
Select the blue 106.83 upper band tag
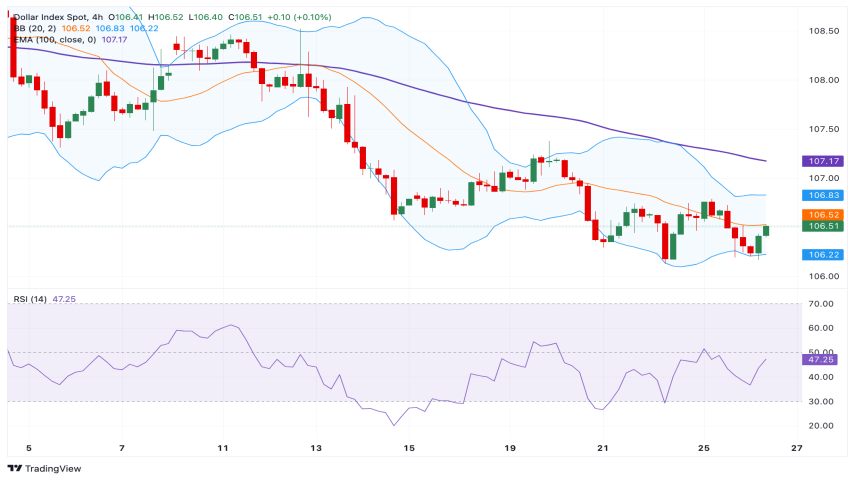[822, 195]
